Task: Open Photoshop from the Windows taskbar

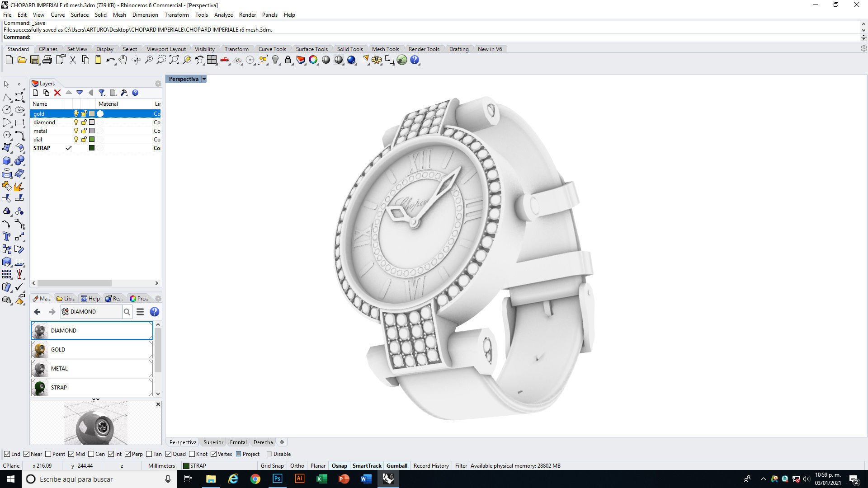Action: point(277,479)
